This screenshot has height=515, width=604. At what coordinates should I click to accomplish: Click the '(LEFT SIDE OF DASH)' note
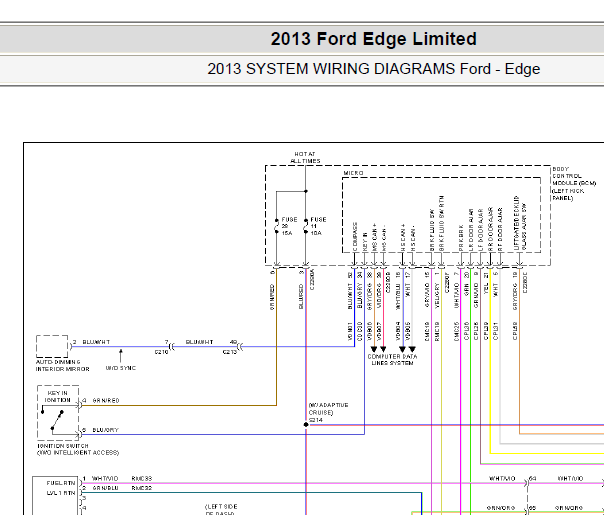[x=221, y=510]
